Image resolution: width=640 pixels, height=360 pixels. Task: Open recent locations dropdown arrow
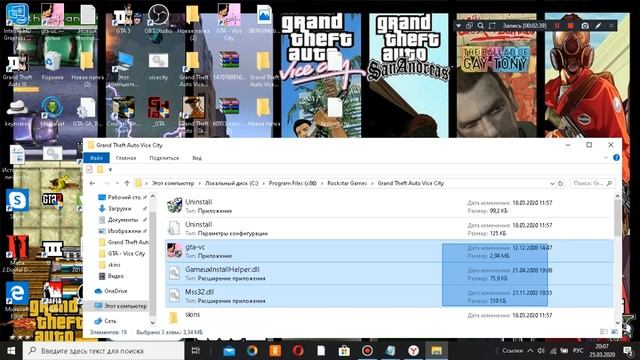point(118,183)
